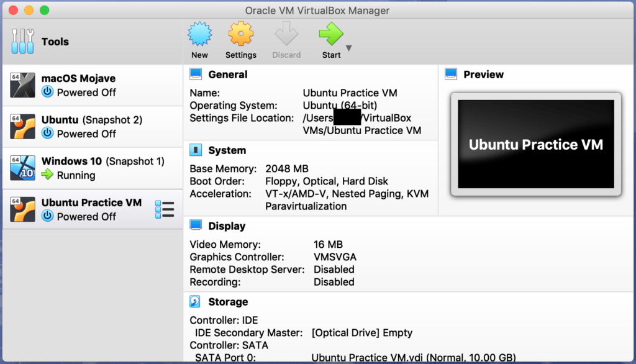Click the Paravirtualization acceleration text
Viewport: 636px width, 364px height.
[x=306, y=206]
